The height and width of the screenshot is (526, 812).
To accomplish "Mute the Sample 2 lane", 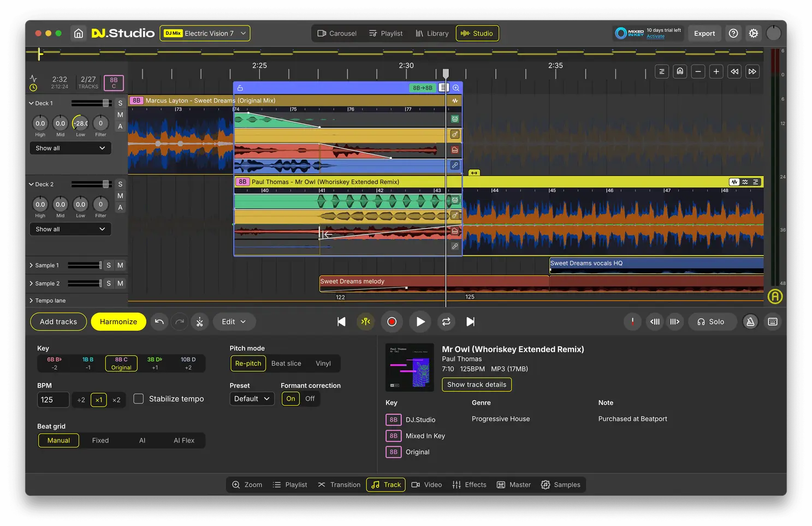I will point(120,283).
